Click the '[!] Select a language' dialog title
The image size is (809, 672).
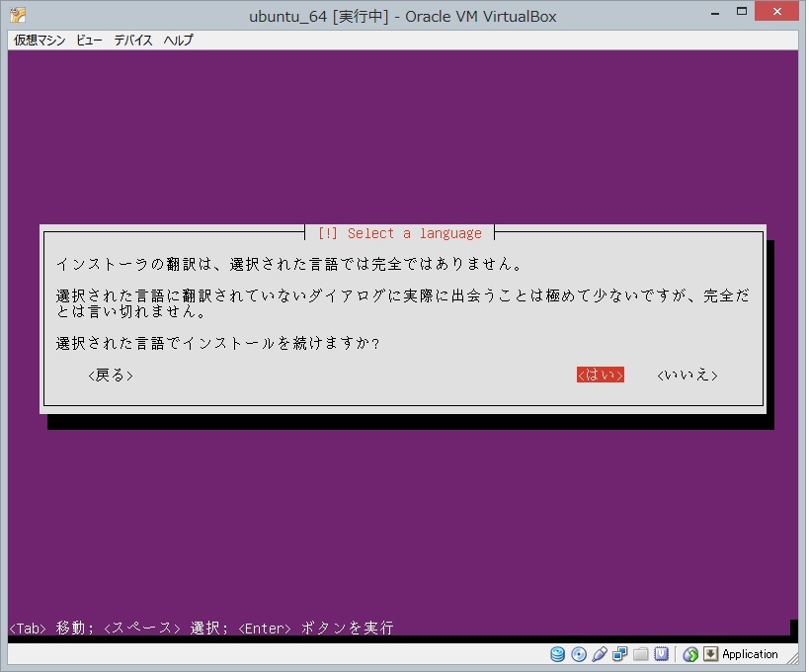click(400, 233)
